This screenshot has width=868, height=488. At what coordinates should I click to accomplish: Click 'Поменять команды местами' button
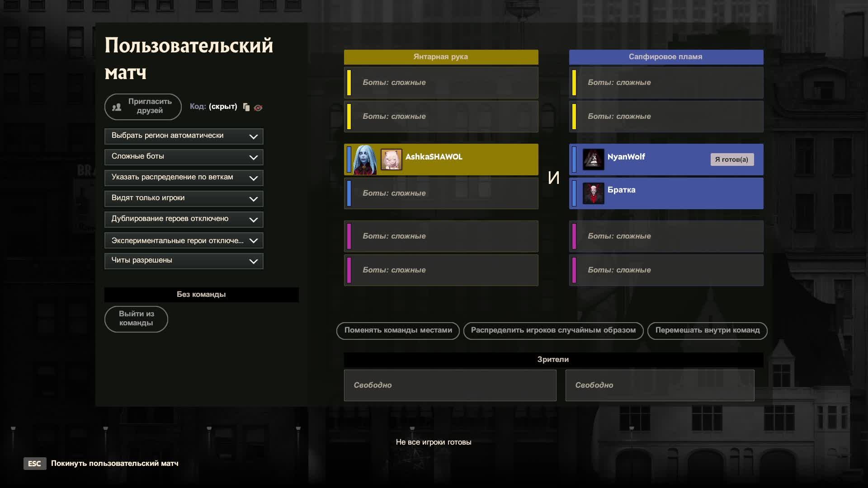pos(398,330)
